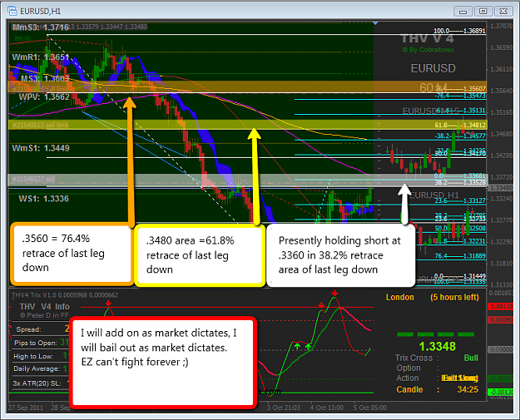Select the MmS3: 1.3716 pivot label
The height and width of the screenshot is (420, 520).
click(x=41, y=27)
